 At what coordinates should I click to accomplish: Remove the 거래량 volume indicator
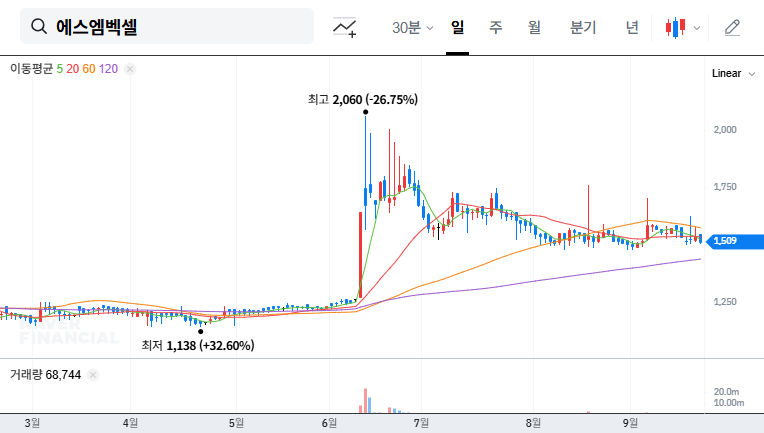[93, 375]
